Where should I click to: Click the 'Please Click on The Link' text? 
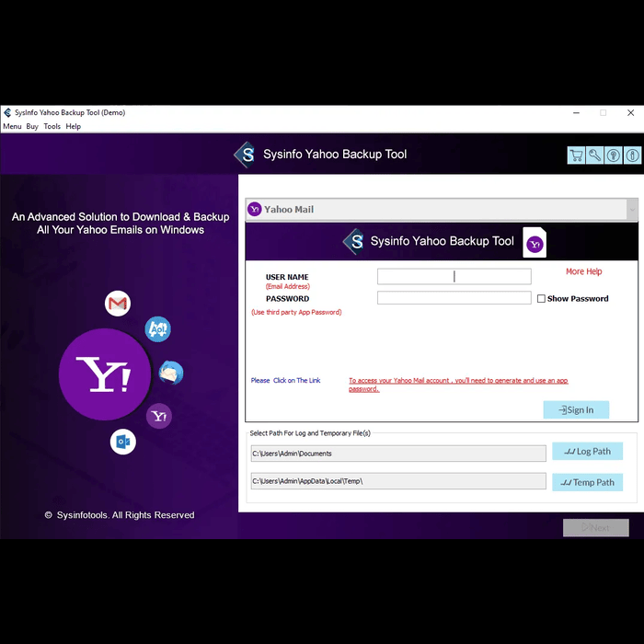[x=285, y=380]
